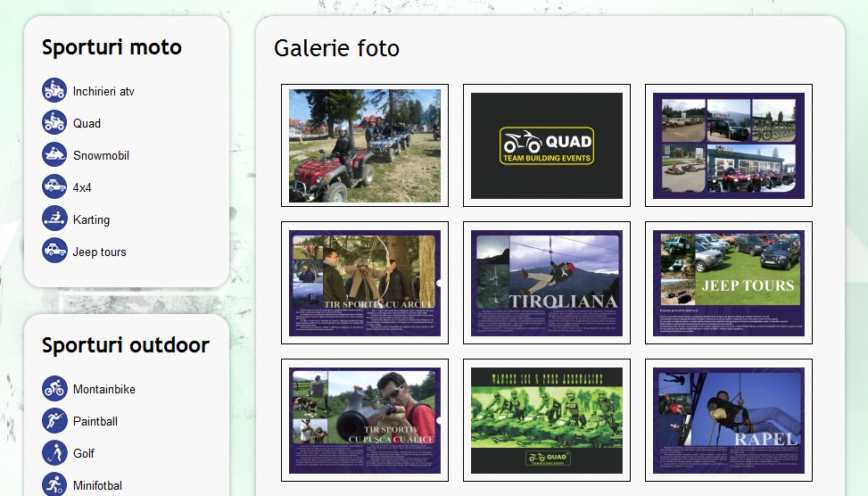Click the Sporturi moto heading
This screenshot has height=496, width=868.
pyautogui.click(x=112, y=47)
